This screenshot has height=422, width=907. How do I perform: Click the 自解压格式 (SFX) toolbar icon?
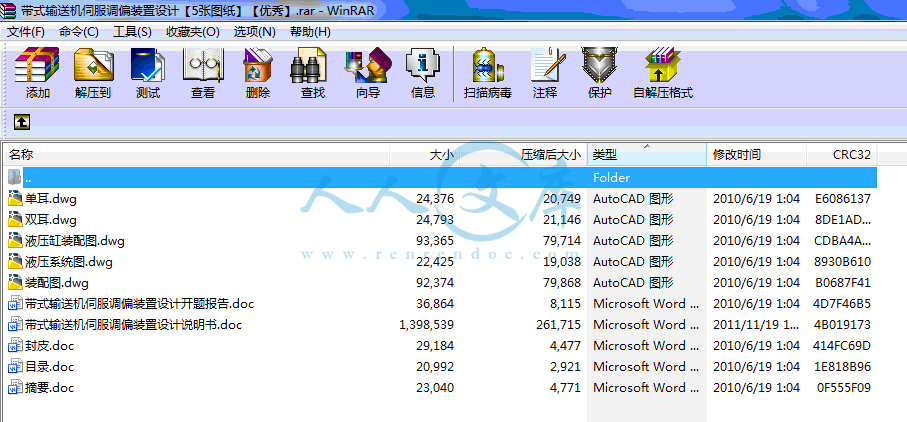point(663,65)
